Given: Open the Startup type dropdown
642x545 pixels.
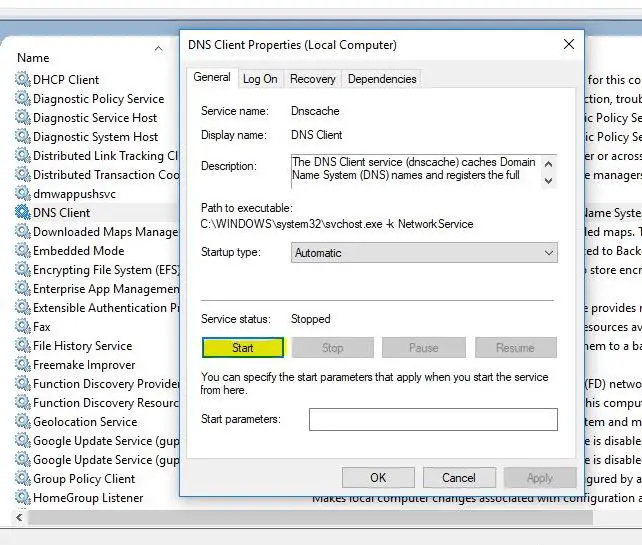Looking at the screenshot, I should point(423,253).
